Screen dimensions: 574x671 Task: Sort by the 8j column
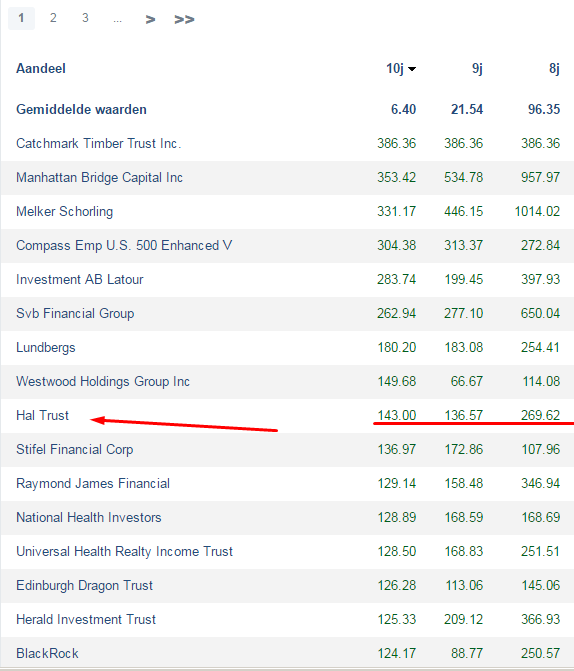point(554,68)
